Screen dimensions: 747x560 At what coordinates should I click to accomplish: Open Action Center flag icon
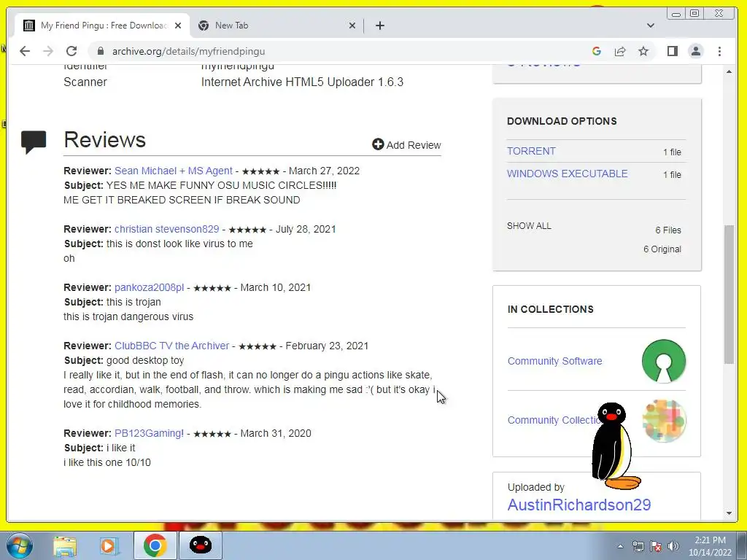[656, 547]
